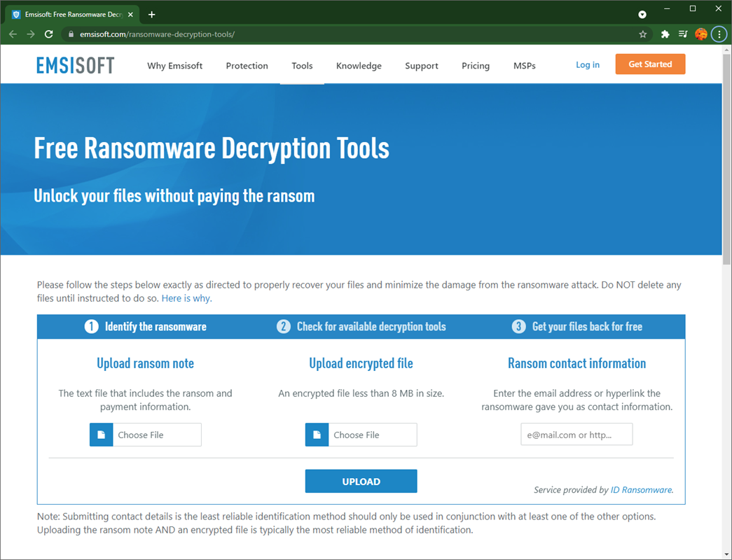
Task: Open the Why Emsisoft menu
Action: pos(174,66)
